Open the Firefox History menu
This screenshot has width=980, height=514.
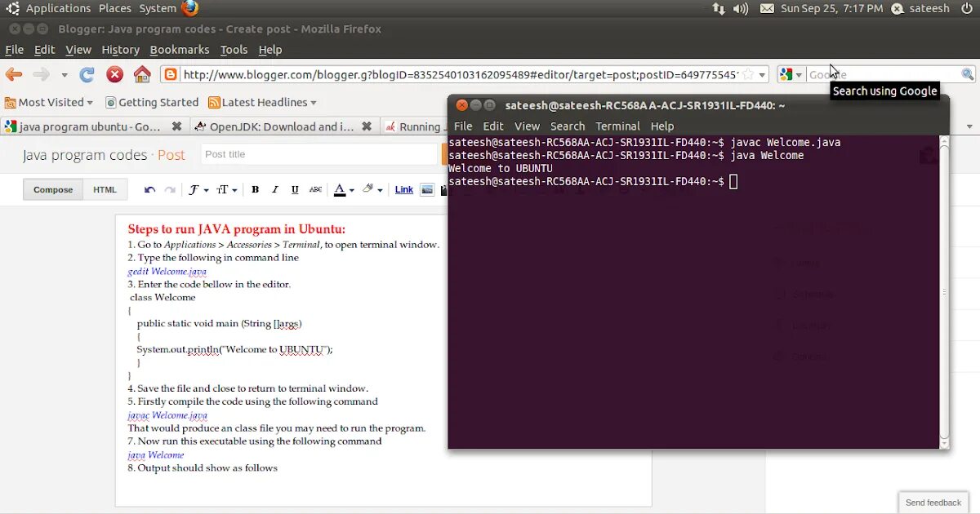point(120,50)
